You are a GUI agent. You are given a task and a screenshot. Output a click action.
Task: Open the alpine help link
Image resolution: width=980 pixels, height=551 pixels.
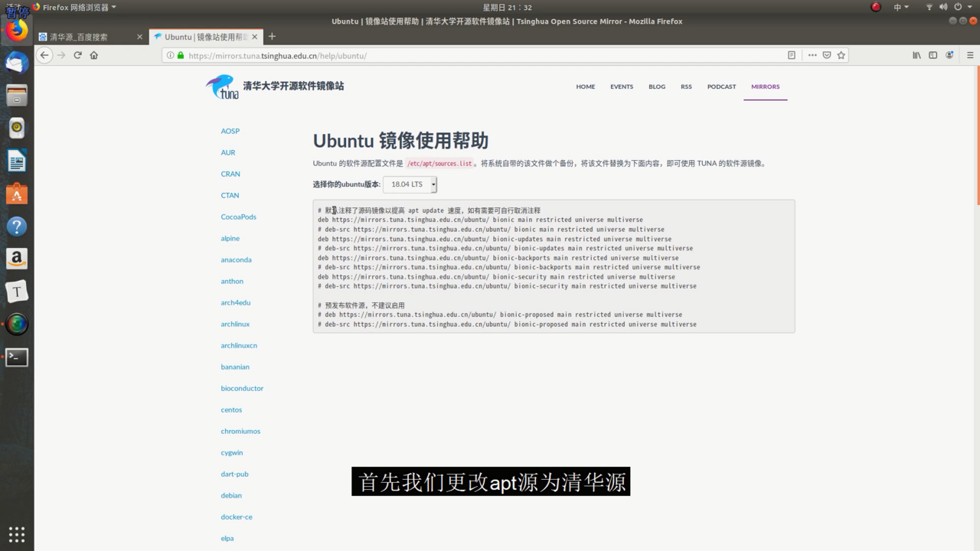tap(230, 238)
